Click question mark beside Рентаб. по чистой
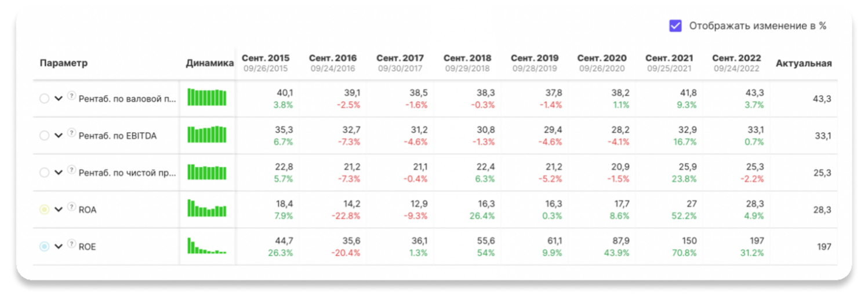This screenshot has height=306, width=868. pyautogui.click(x=71, y=170)
